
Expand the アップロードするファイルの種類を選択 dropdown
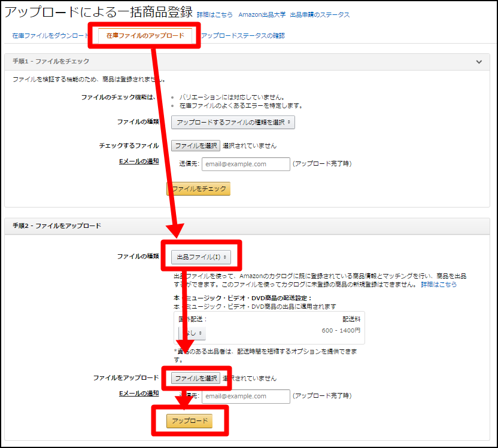pyautogui.click(x=233, y=122)
